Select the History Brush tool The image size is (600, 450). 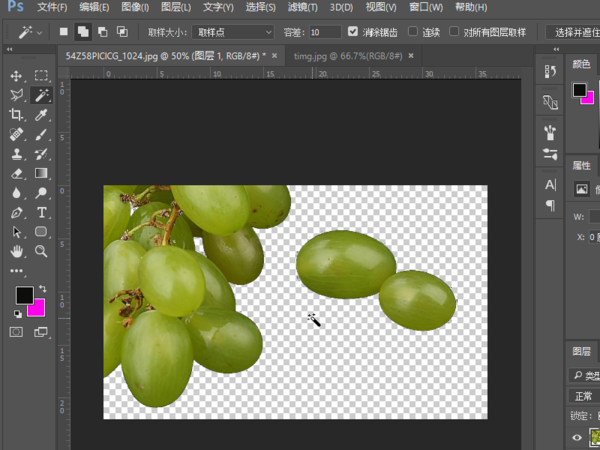(41, 154)
